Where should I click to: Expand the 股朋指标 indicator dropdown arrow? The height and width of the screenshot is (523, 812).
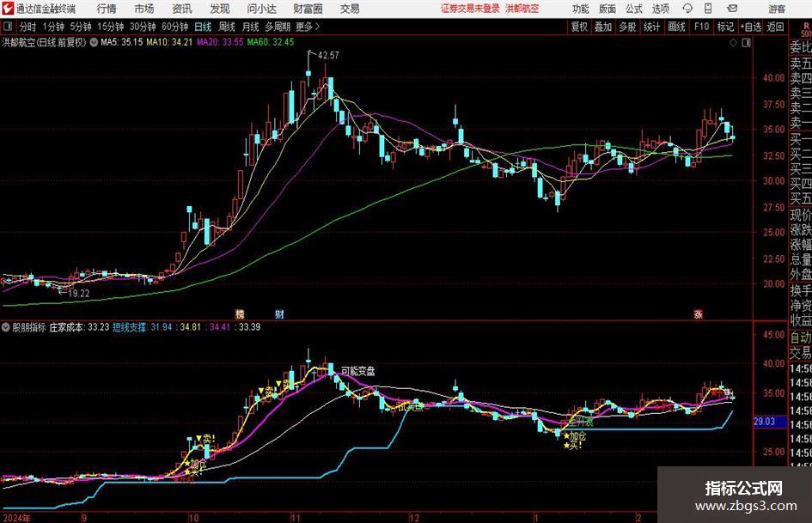click(6, 327)
